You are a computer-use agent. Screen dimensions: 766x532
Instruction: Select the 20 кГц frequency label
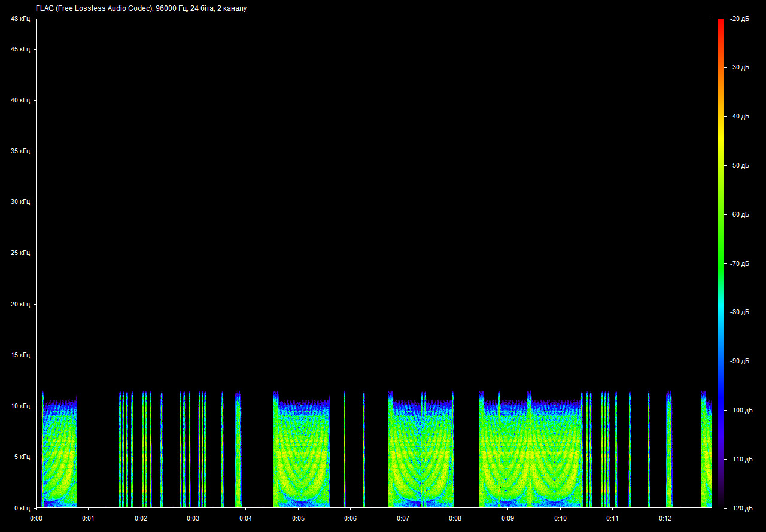[x=20, y=304]
